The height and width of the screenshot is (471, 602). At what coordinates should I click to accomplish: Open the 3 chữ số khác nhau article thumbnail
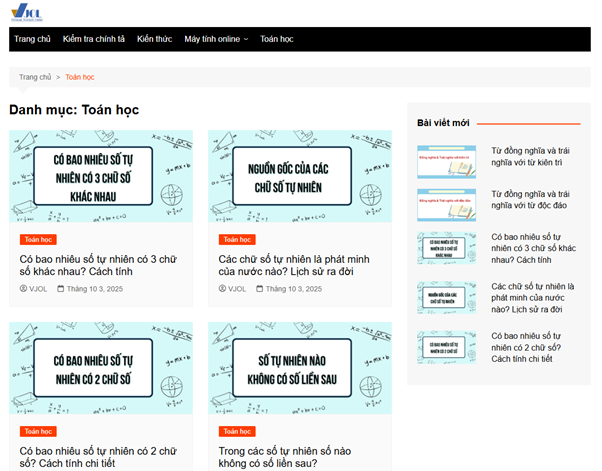(x=101, y=176)
